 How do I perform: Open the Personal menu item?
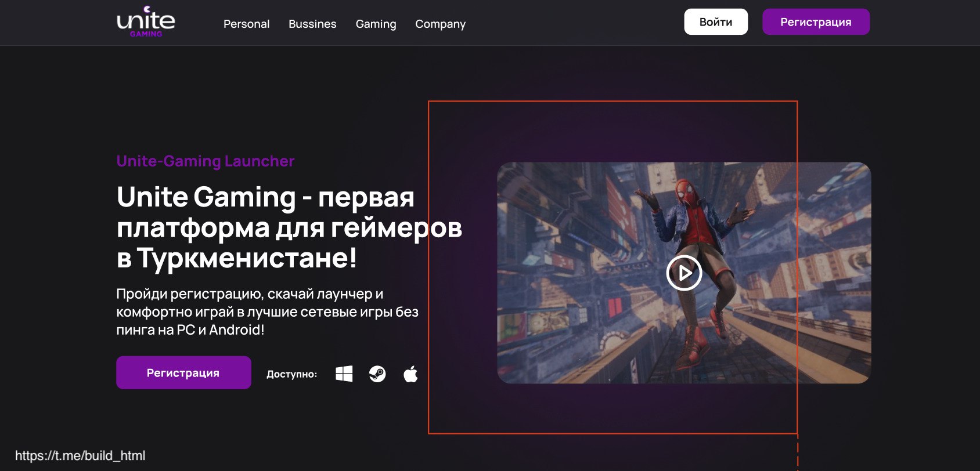(x=246, y=24)
